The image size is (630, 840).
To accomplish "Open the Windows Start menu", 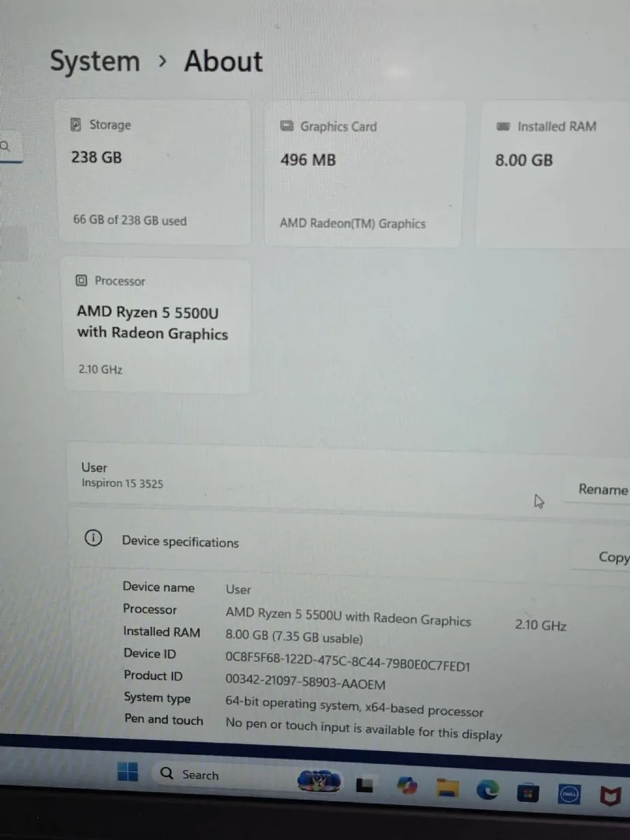I will click(127, 773).
